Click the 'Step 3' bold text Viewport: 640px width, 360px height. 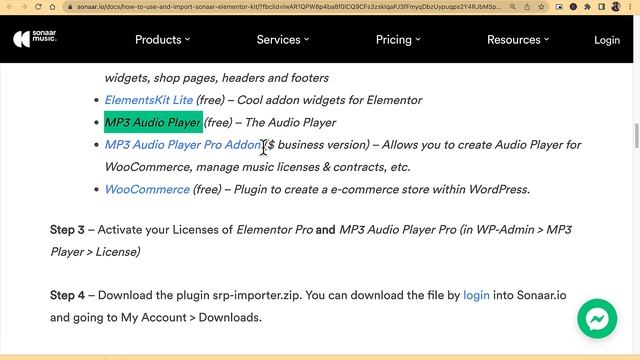tap(67, 230)
